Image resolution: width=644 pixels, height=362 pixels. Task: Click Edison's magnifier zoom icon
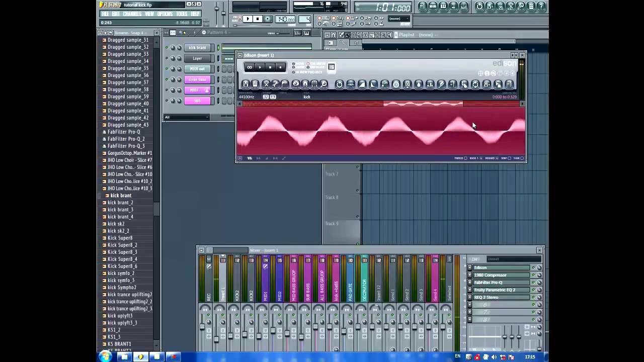coord(324,84)
